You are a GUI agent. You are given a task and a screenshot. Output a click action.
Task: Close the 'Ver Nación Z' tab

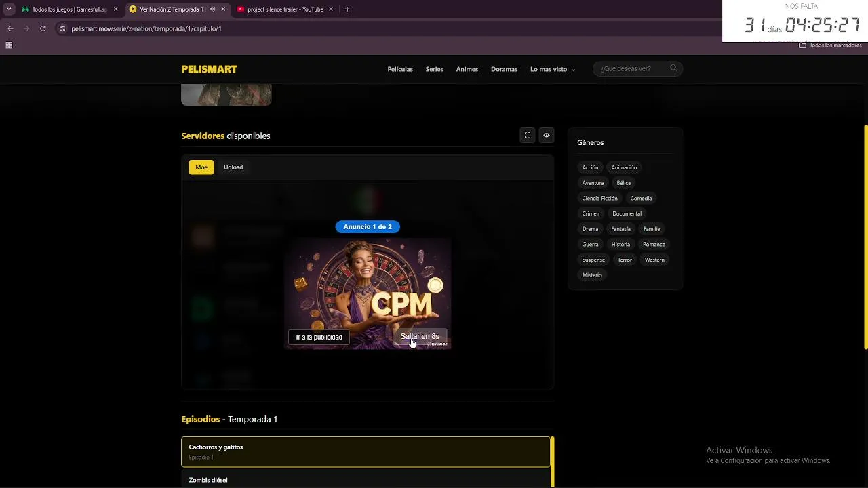coord(223,9)
